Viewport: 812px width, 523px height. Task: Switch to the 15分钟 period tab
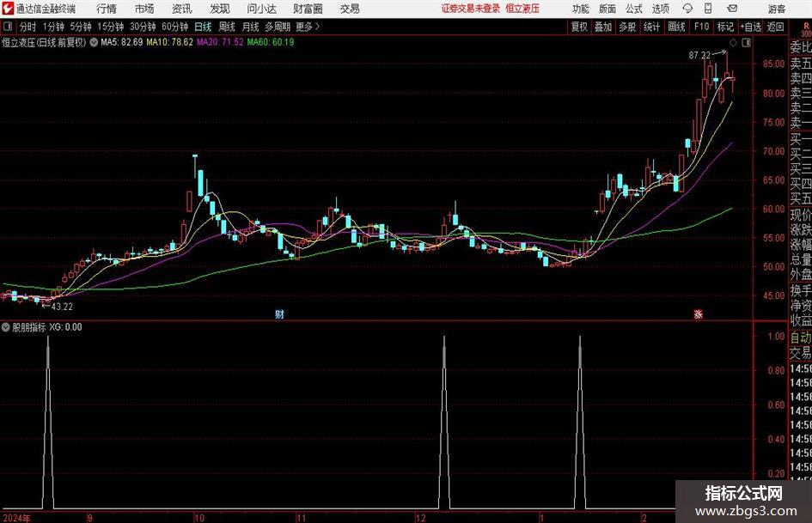pos(110,27)
